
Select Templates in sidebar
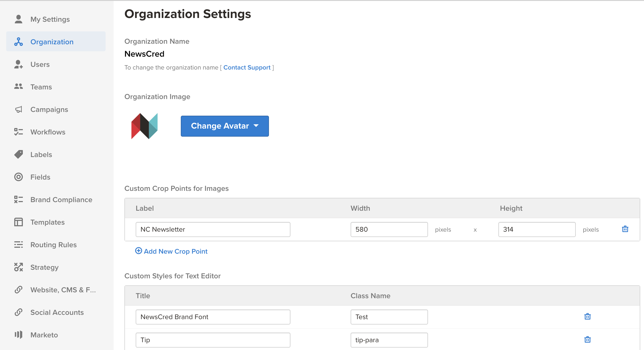56,222
